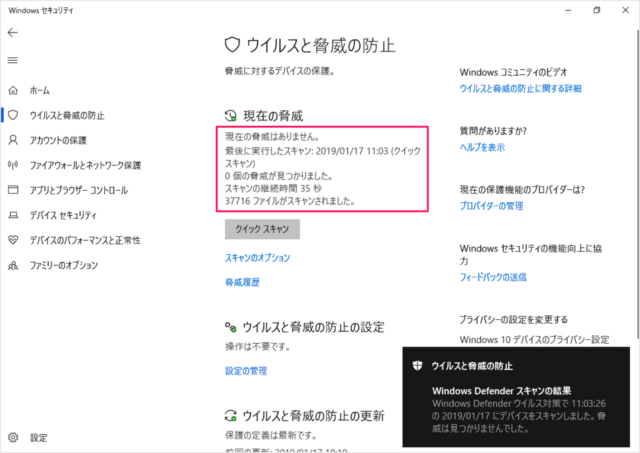Click the ウイルスと脅威の防止の設定 heading
The width and height of the screenshot is (640, 453).
pyautogui.click(x=313, y=327)
